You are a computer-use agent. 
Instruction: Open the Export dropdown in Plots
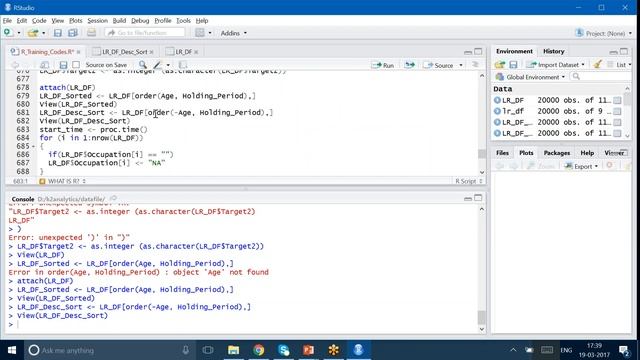(581, 166)
